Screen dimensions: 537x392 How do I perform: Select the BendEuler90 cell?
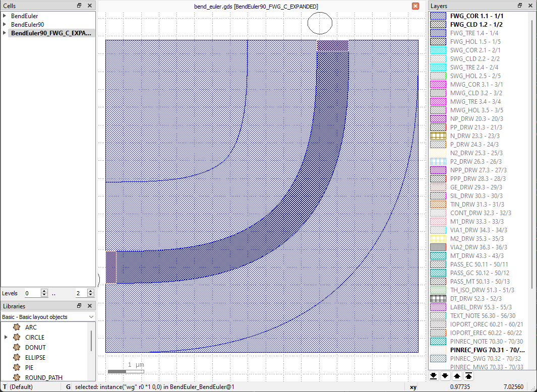pos(27,24)
